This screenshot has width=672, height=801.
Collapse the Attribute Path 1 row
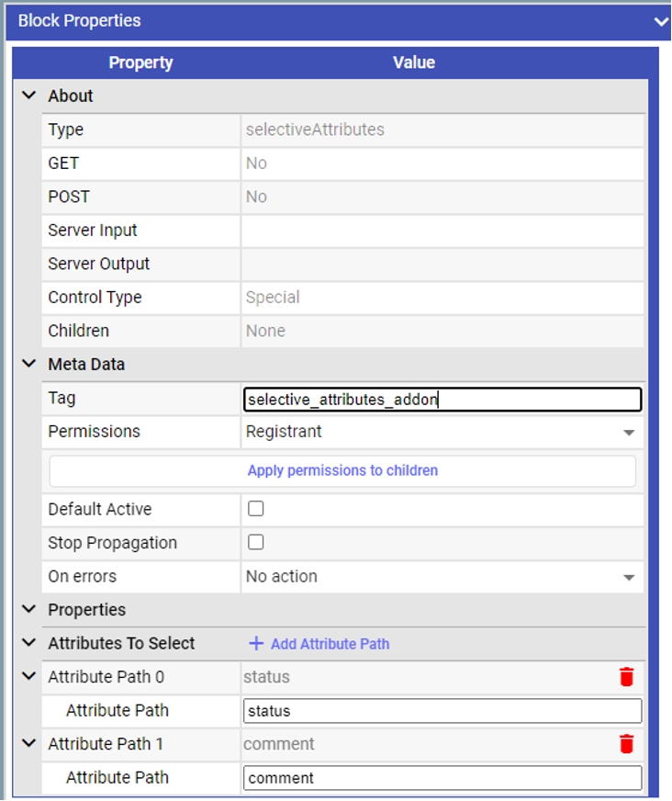29,744
